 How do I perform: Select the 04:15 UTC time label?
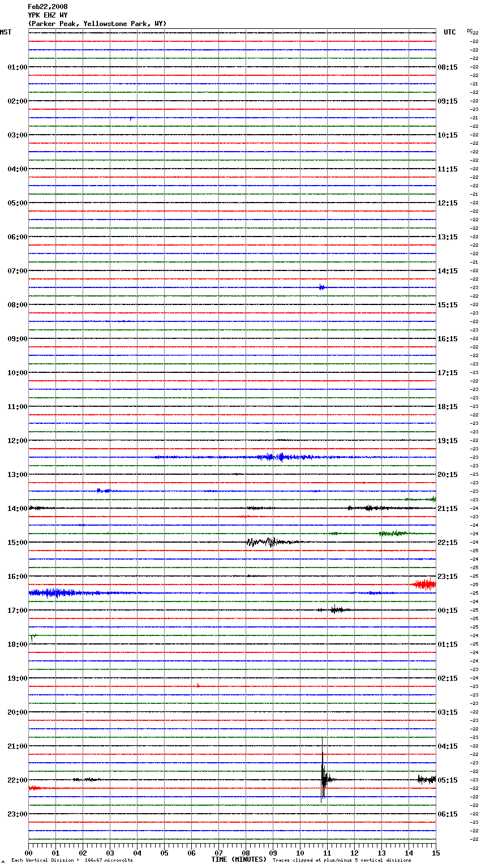pos(448,746)
